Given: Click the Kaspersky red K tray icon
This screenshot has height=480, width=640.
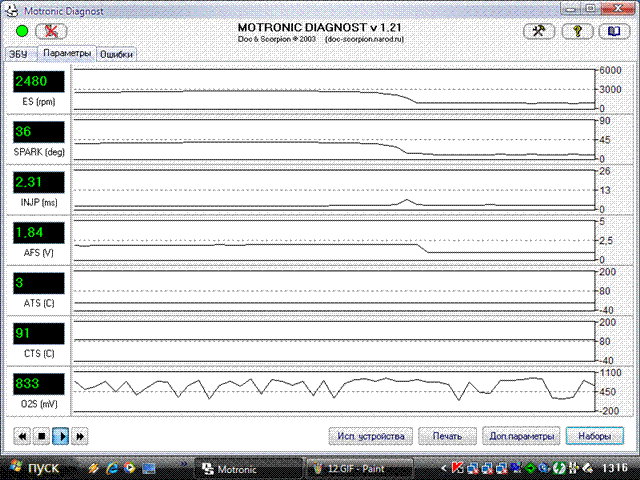Looking at the screenshot, I should point(458,468).
